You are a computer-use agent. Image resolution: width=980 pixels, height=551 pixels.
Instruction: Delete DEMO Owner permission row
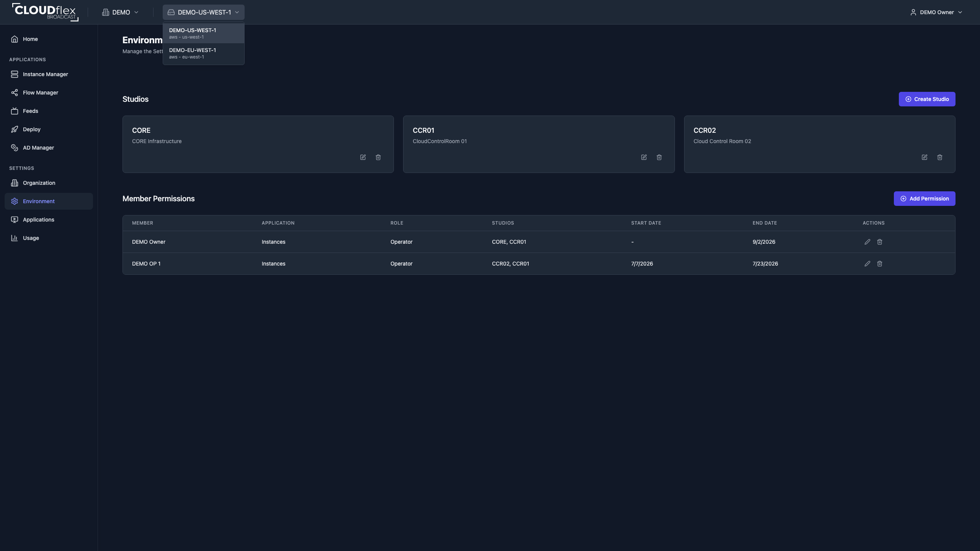click(880, 242)
